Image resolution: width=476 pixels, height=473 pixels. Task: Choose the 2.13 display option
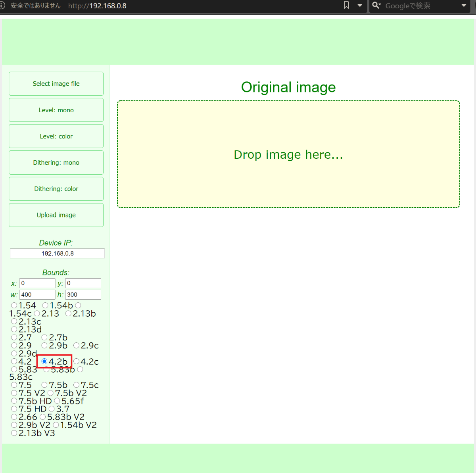[37, 313]
